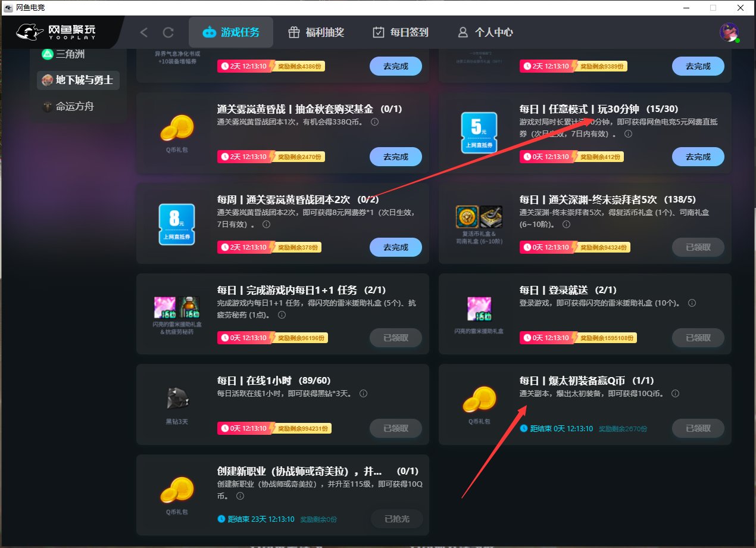Screen dimensions: 756x548
Task: Click 已抢光 button on 创建新职业 task
Action: pyautogui.click(x=396, y=519)
